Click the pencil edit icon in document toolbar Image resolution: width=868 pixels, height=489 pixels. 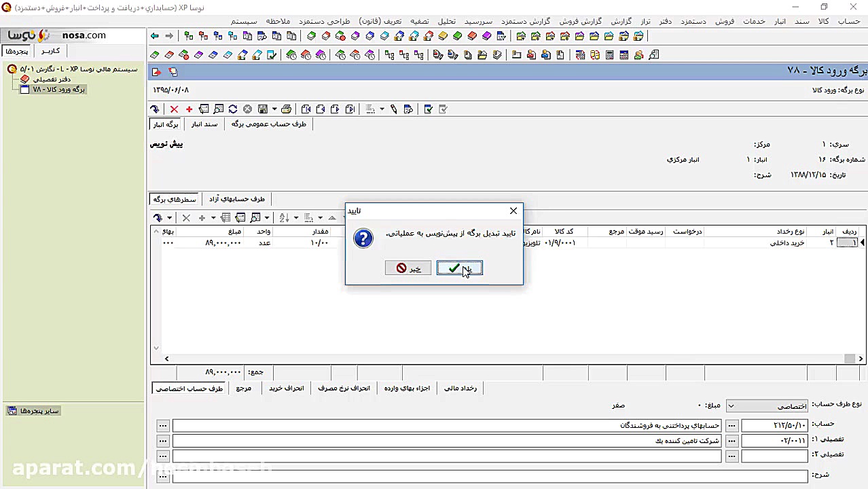point(393,109)
